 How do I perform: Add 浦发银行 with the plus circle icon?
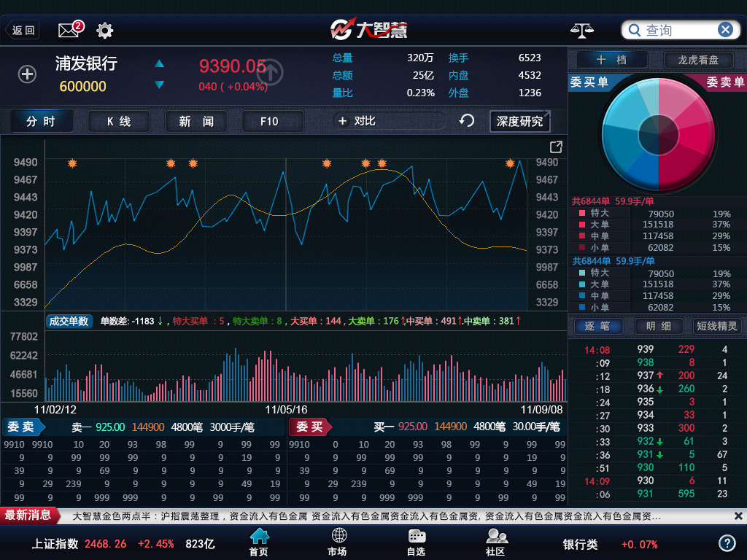click(27, 74)
